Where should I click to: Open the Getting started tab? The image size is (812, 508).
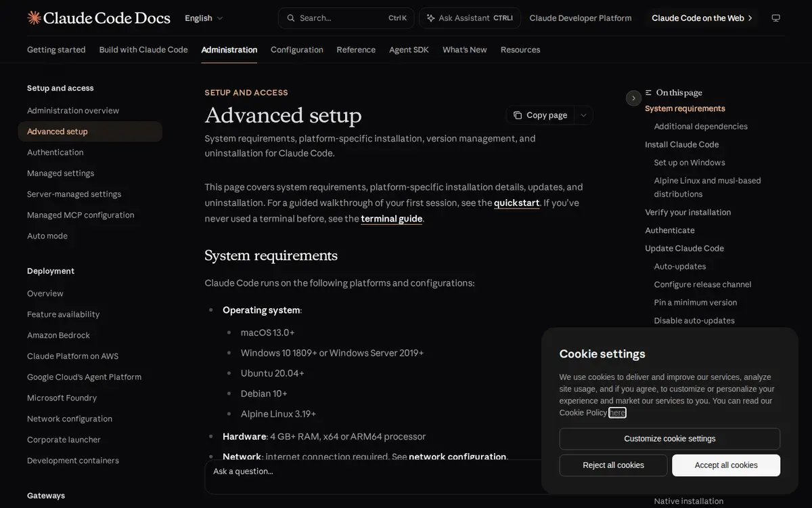coord(56,49)
